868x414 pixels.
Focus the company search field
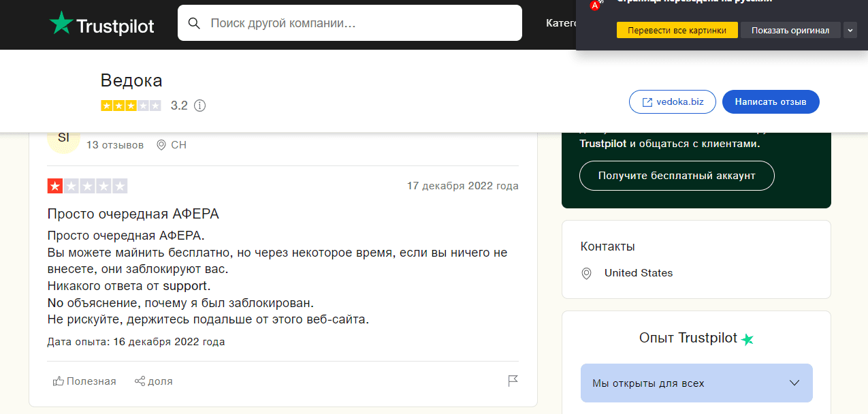[x=361, y=23]
